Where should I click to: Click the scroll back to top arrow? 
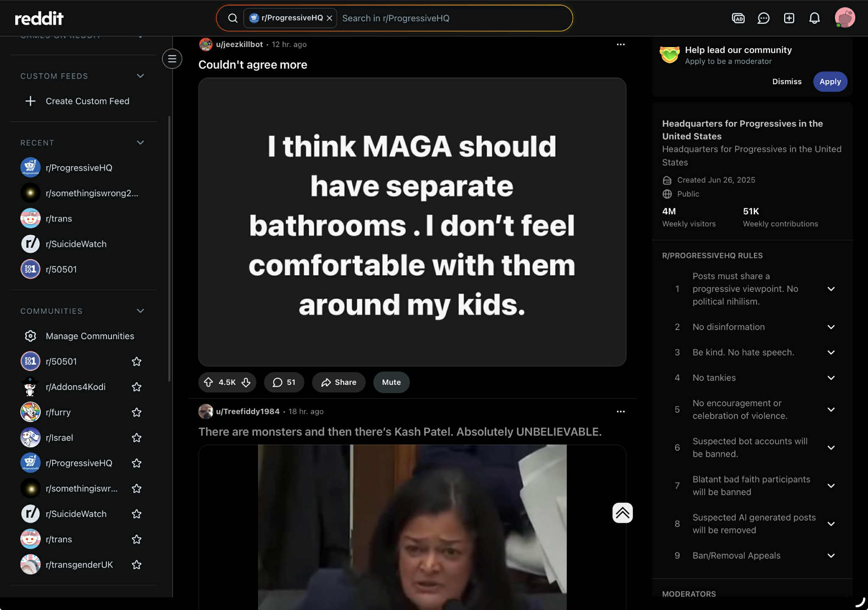622,513
